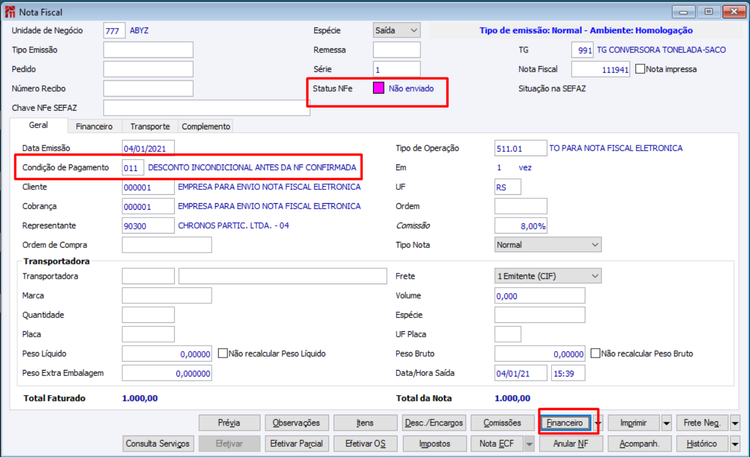Image resolution: width=750 pixels, height=457 pixels.
Task: Click the Tipo Emissão input field
Action: (148, 50)
